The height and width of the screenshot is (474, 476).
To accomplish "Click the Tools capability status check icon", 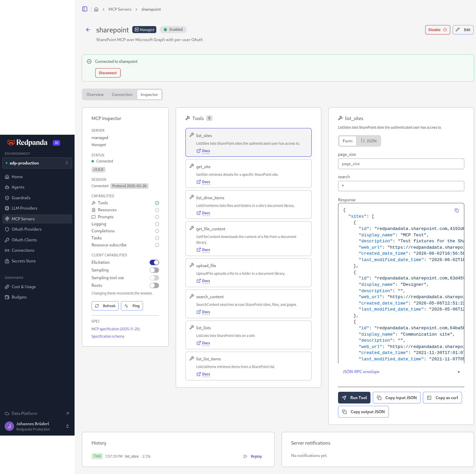I will (157, 203).
